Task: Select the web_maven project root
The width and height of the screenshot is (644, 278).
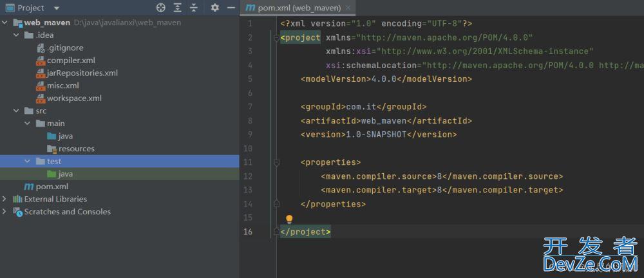Action: [47, 23]
